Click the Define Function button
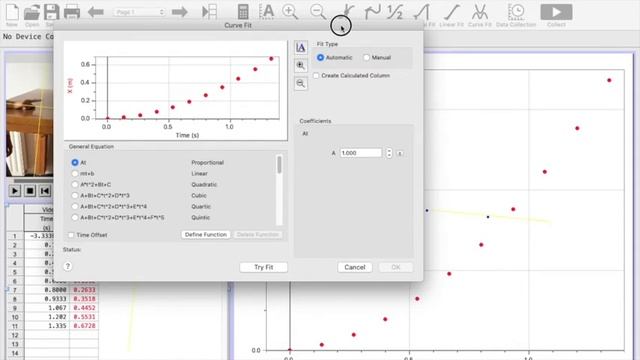This screenshot has height=360, width=640. [x=206, y=235]
